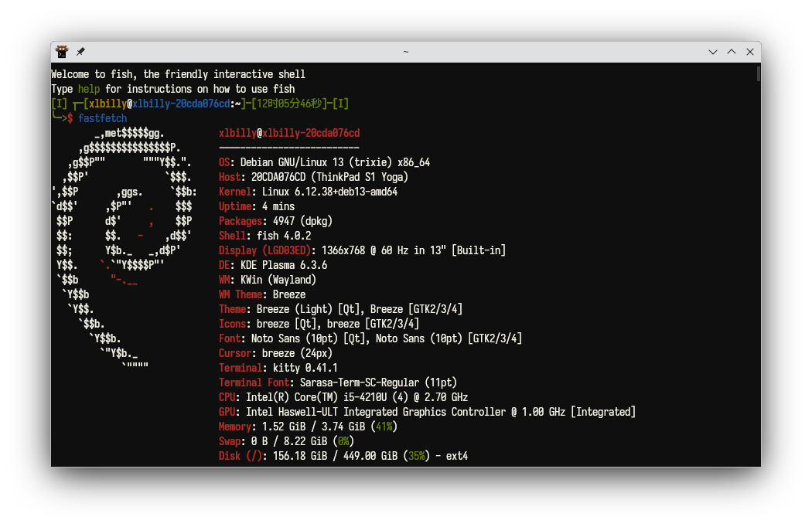Click the OS line showing Debian GNU/Linux 13
812x527 pixels.
point(324,162)
